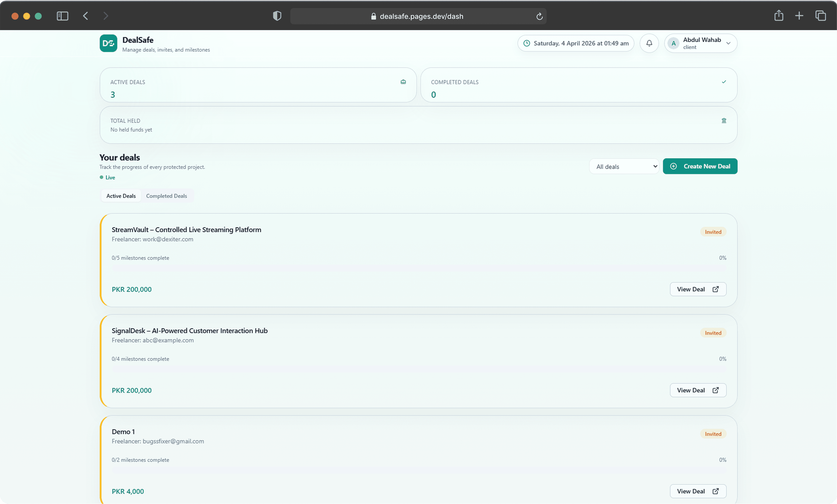Screen dimensions: 837x504
Task: Click the No held funds yet text
Action: (131, 130)
